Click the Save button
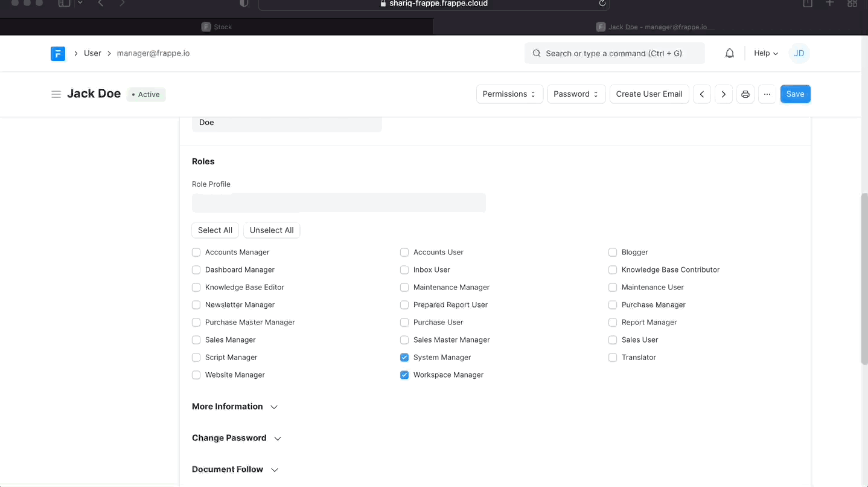 coord(795,94)
